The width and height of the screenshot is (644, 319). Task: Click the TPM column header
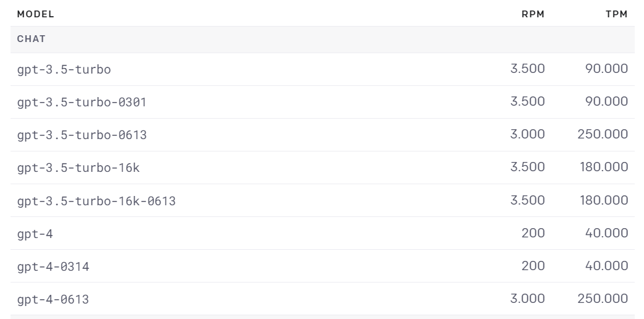616,14
